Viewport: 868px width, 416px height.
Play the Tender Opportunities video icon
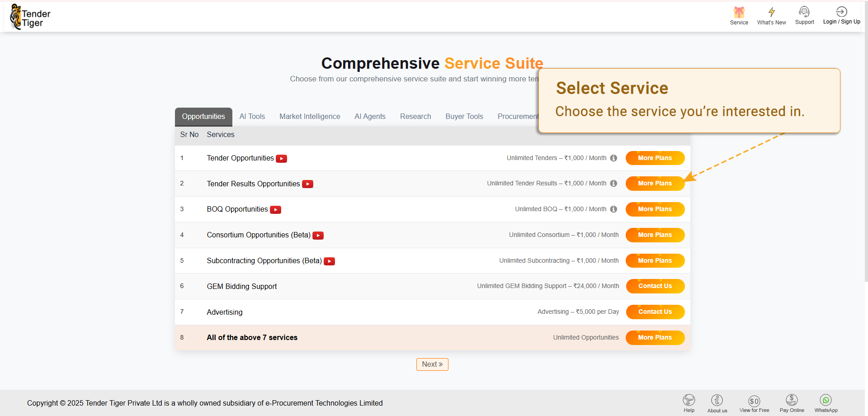[281, 159]
